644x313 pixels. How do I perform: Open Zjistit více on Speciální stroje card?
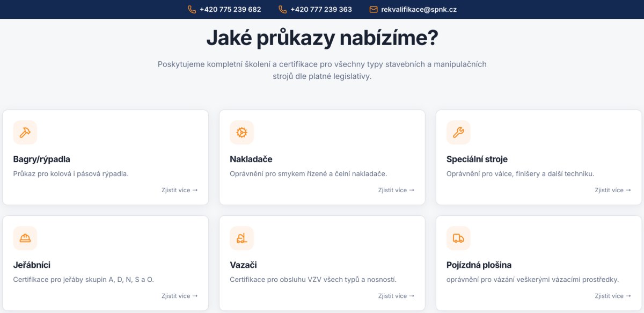[x=613, y=190]
